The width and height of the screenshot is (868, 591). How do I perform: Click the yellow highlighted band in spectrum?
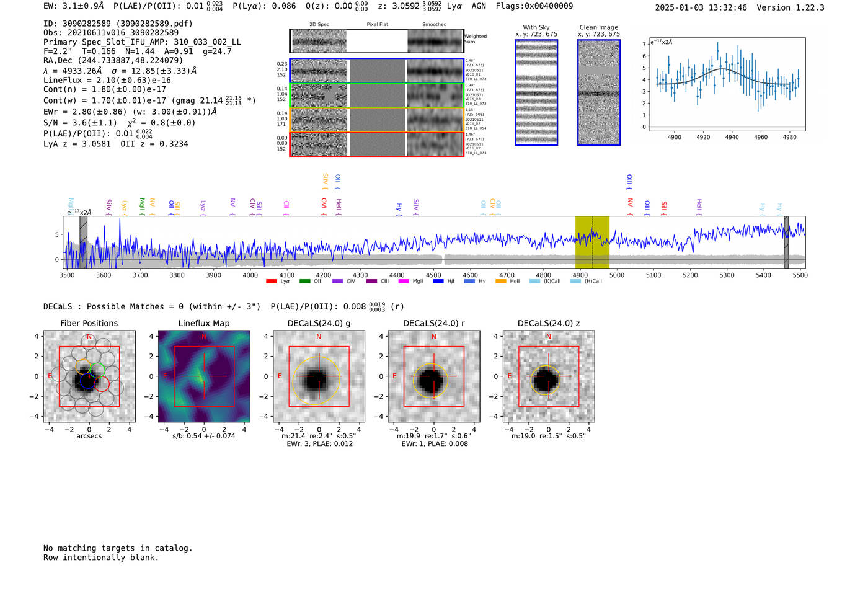(592, 242)
